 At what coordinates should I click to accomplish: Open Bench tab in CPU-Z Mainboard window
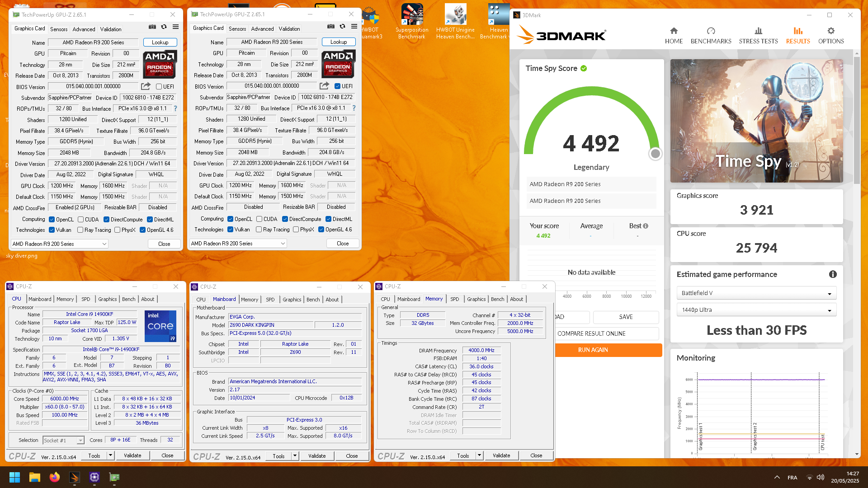point(313,300)
